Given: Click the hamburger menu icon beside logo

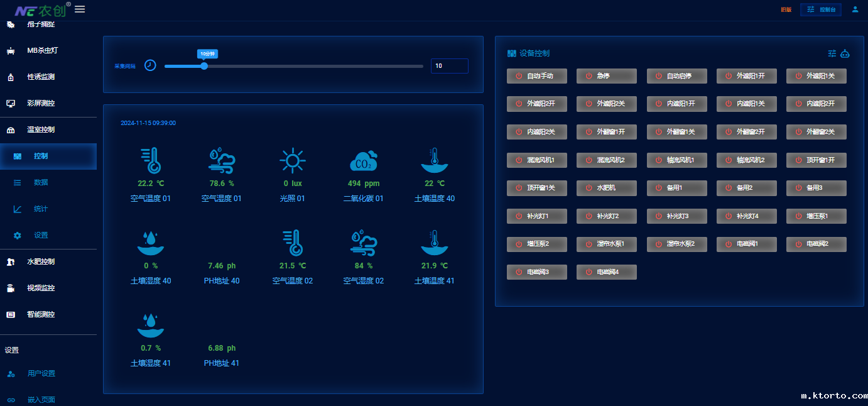Looking at the screenshot, I should (80, 9).
